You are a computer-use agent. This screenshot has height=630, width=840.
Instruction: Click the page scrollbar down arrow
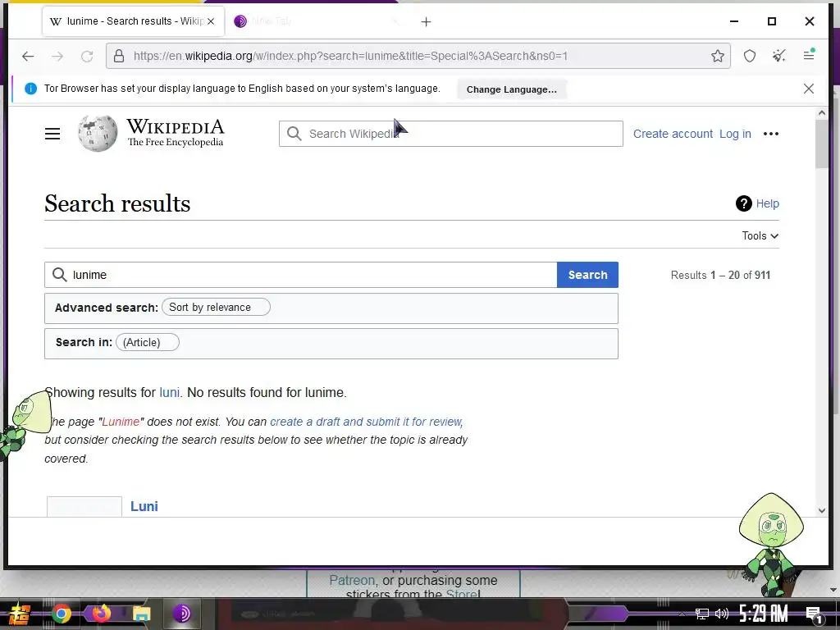pyautogui.click(x=822, y=510)
